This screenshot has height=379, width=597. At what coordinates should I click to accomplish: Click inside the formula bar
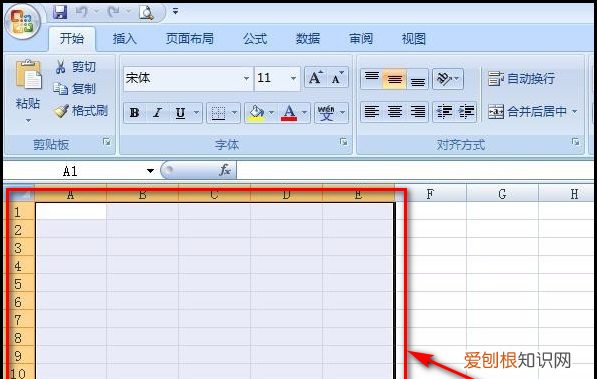[415, 170]
